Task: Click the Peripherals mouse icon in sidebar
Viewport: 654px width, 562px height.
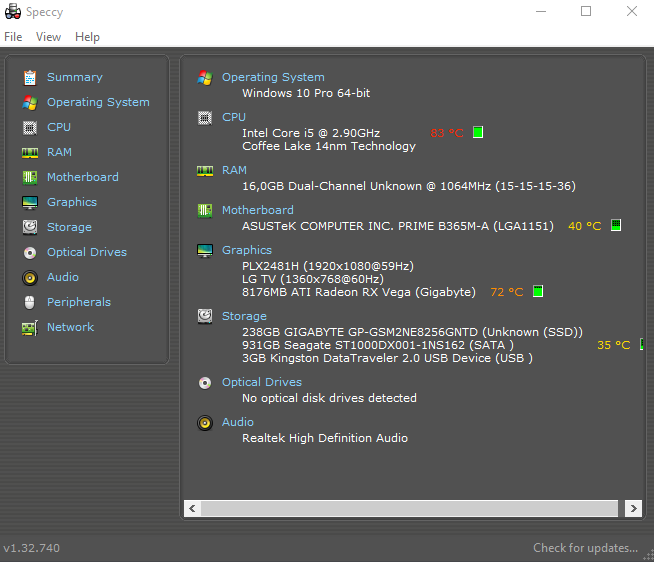Action: (30, 302)
